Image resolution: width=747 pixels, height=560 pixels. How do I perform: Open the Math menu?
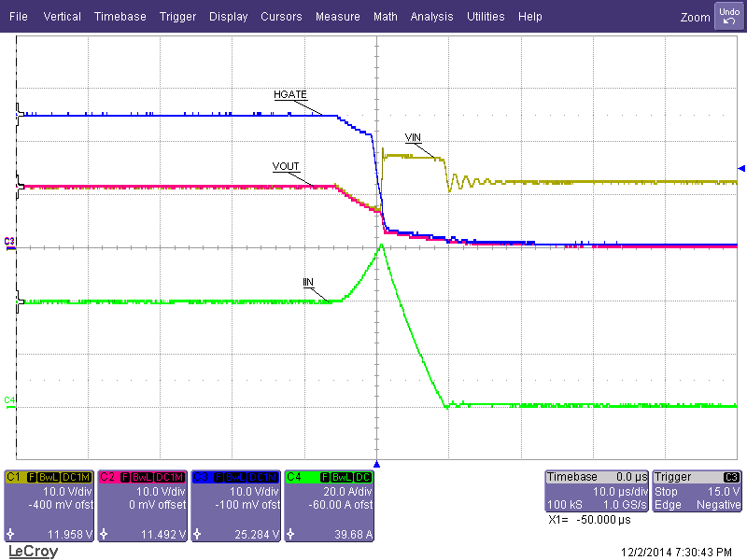385,16
